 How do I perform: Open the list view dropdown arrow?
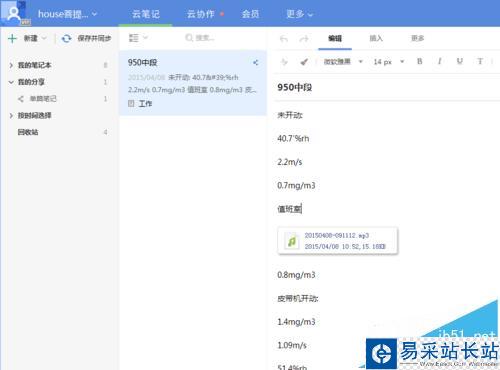tap(145, 38)
